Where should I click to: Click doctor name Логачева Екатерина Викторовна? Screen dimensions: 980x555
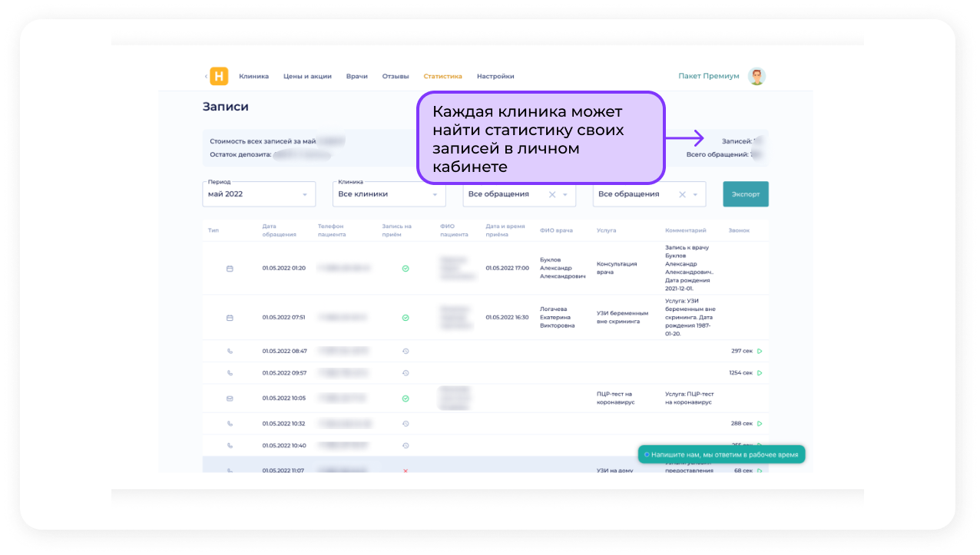click(558, 317)
